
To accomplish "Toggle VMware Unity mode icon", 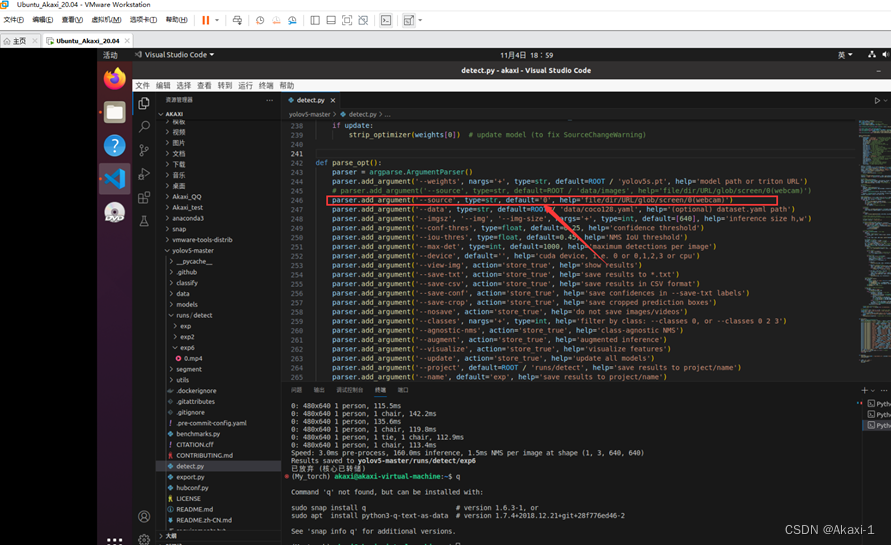I will pos(363,20).
